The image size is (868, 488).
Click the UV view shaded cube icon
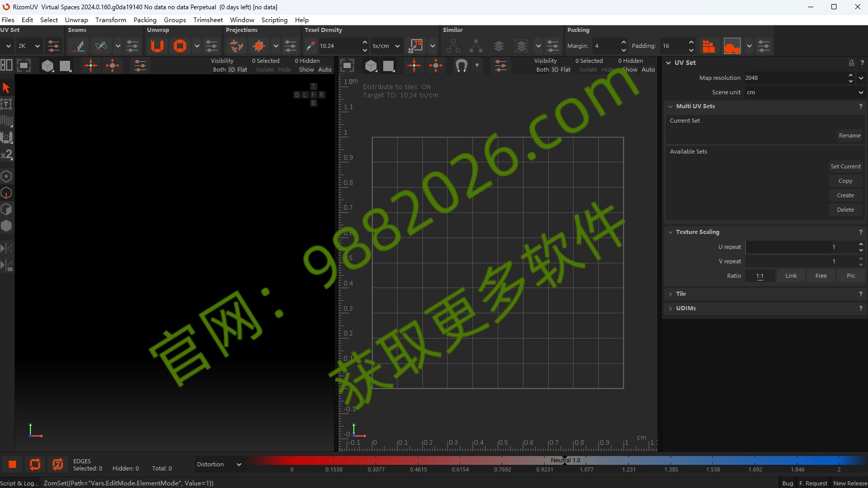tap(371, 65)
